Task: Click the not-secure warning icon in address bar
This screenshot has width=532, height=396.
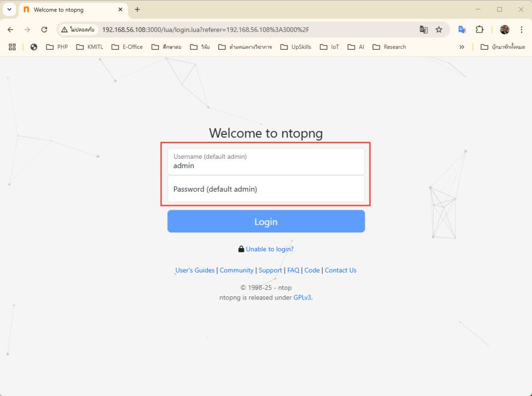Action: [64, 30]
